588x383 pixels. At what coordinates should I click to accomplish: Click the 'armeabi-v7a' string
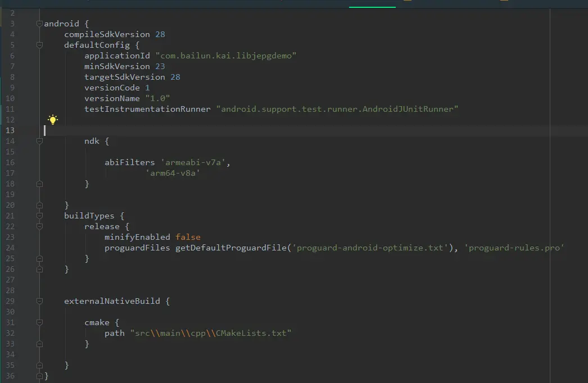pos(193,163)
